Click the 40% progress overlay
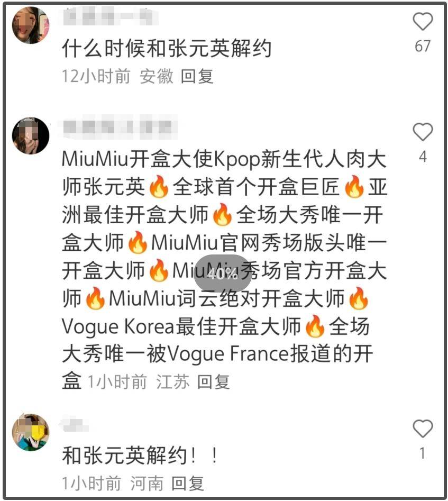The image size is (448, 501). coord(223,274)
